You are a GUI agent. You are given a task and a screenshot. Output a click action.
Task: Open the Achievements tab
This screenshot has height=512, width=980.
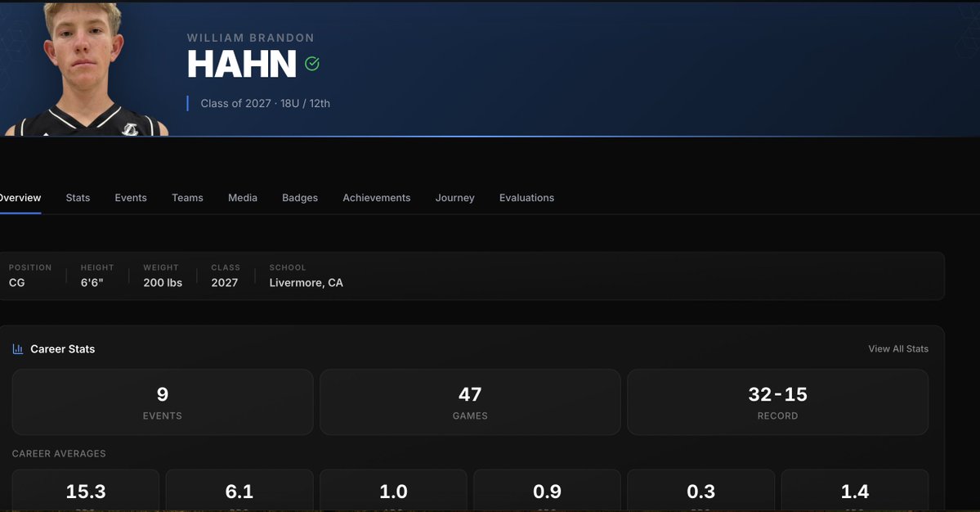click(x=376, y=198)
